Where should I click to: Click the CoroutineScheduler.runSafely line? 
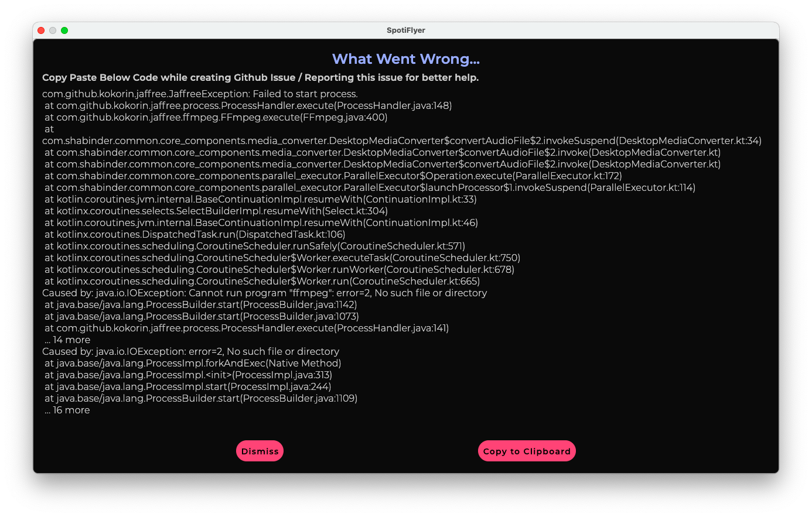[x=255, y=246]
